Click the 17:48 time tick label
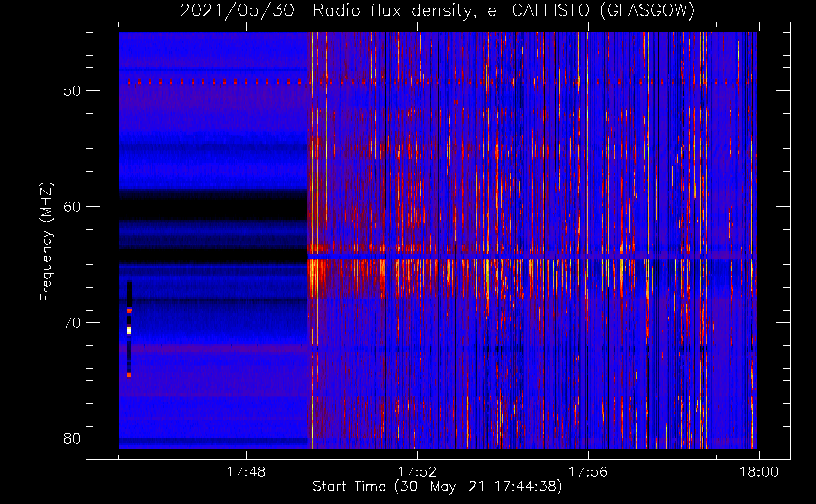 (246, 472)
